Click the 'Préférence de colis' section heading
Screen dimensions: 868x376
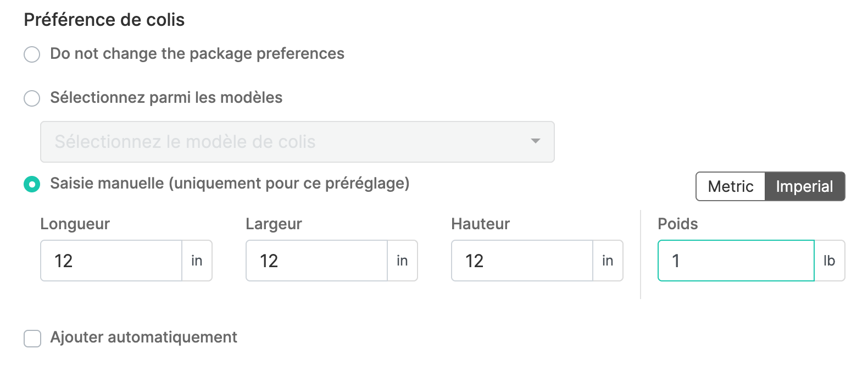tap(104, 20)
